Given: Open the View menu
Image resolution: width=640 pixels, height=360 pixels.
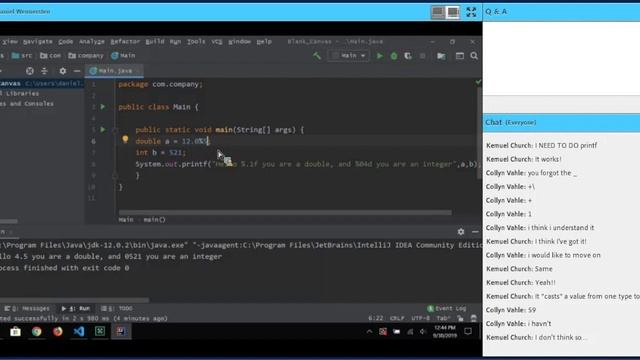Looking at the screenshot, I should click(x=9, y=42).
